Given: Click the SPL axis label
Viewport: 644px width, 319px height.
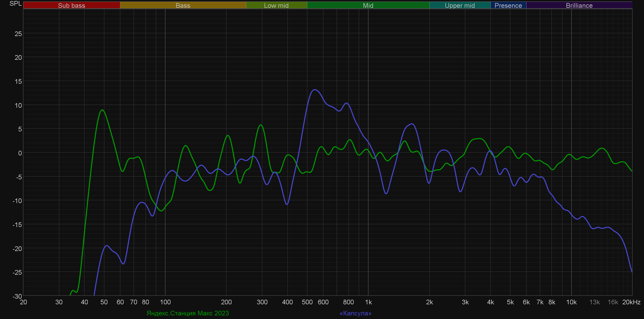Looking at the screenshot, I should tap(15, 4).
